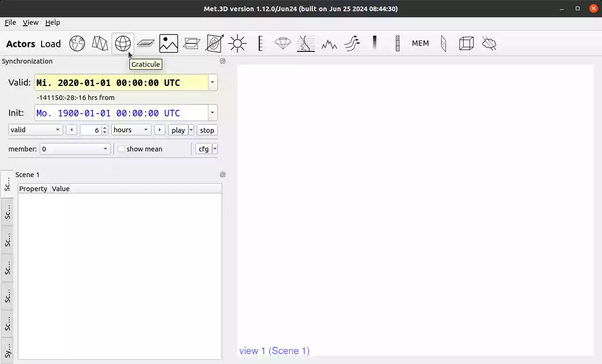Screen dimensions: 602x364
Task: Click the '-141150:-28:-16 hrs from' text
Action: pos(75,98)
